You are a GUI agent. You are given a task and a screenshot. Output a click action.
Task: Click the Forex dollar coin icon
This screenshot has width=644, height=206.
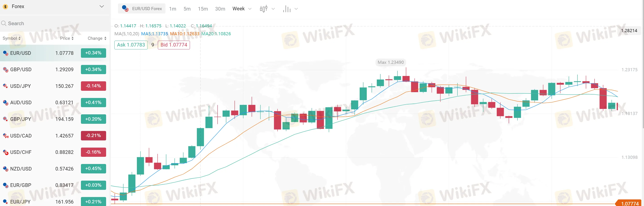5,7
